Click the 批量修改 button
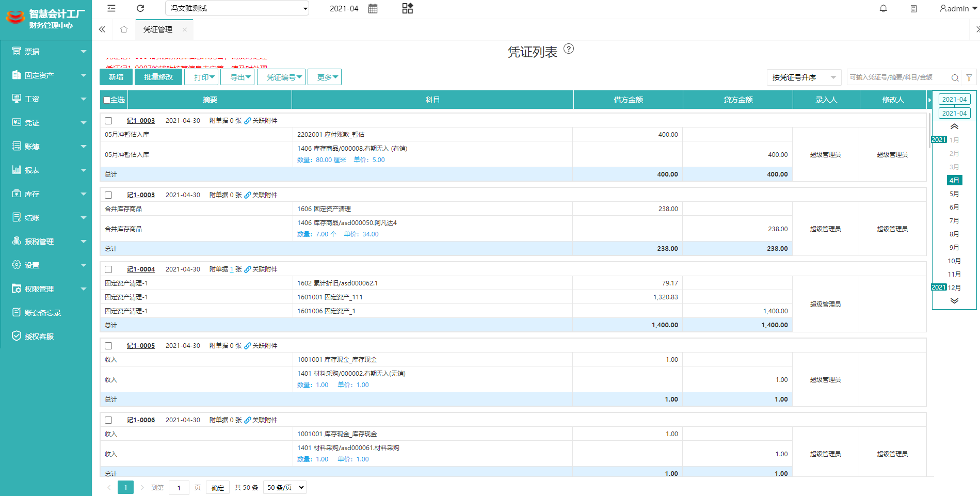 coord(158,77)
